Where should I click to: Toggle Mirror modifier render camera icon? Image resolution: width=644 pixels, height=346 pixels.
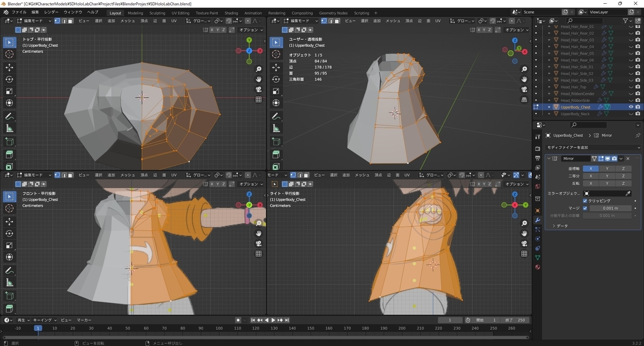click(614, 158)
